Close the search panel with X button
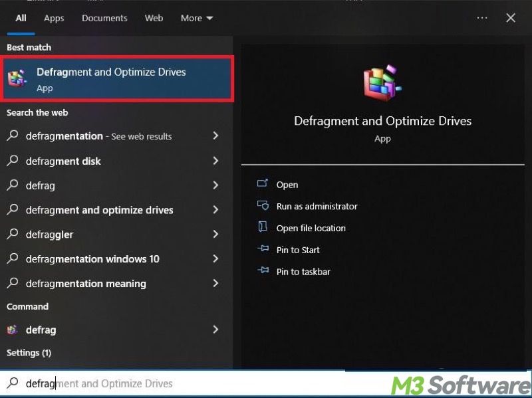This screenshot has height=398, width=532. (511, 18)
